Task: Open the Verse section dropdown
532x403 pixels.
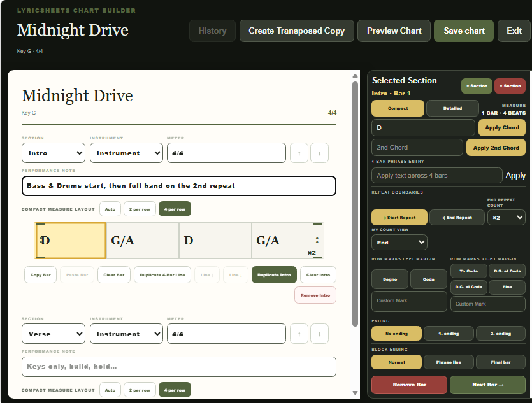Action: point(54,334)
